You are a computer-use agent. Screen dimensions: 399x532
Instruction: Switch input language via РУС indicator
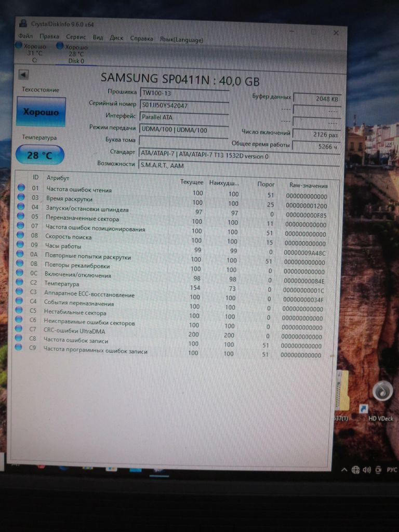point(392,470)
